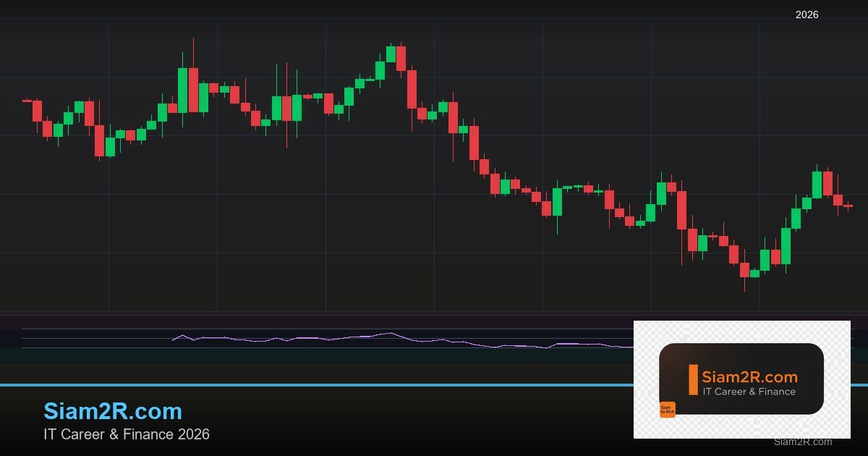Select the last candle at the right edge
This screenshot has height=456, width=868.
coord(848,206)
